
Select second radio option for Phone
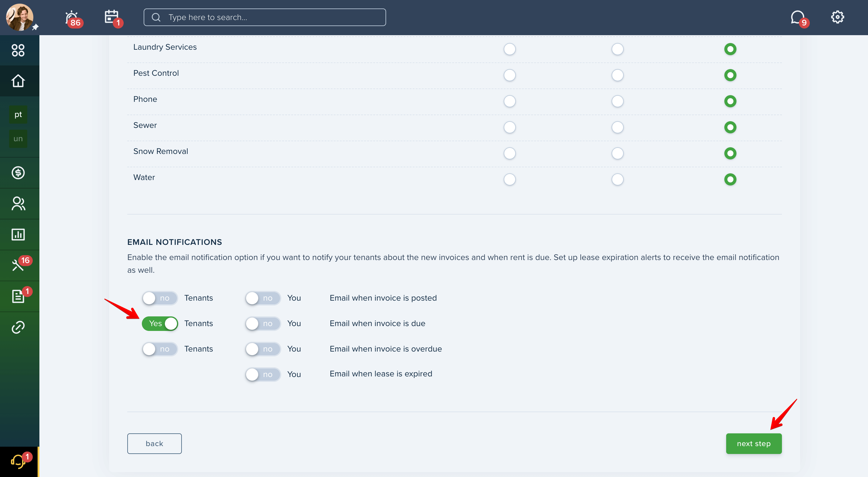point(617,101)
